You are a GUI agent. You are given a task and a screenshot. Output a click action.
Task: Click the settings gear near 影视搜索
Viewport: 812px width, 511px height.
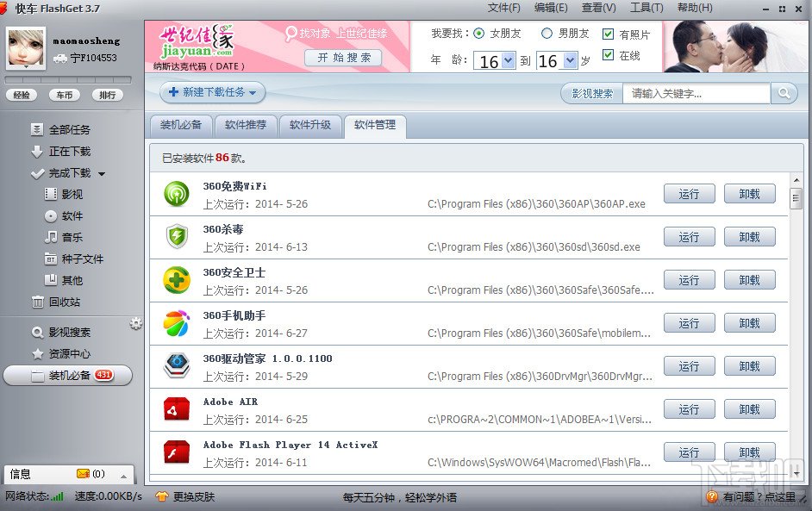click(135, 321)
